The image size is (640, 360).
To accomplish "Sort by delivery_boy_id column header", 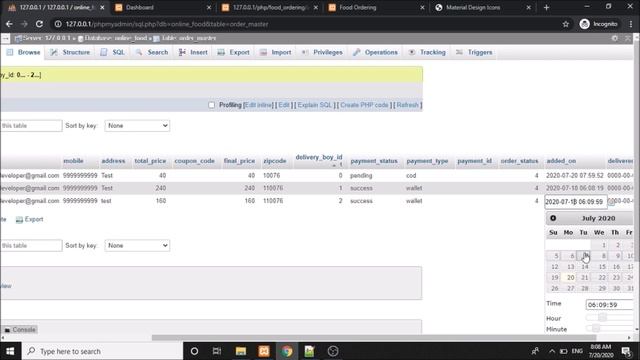I will pyautogui.click(x=319, y=157).
